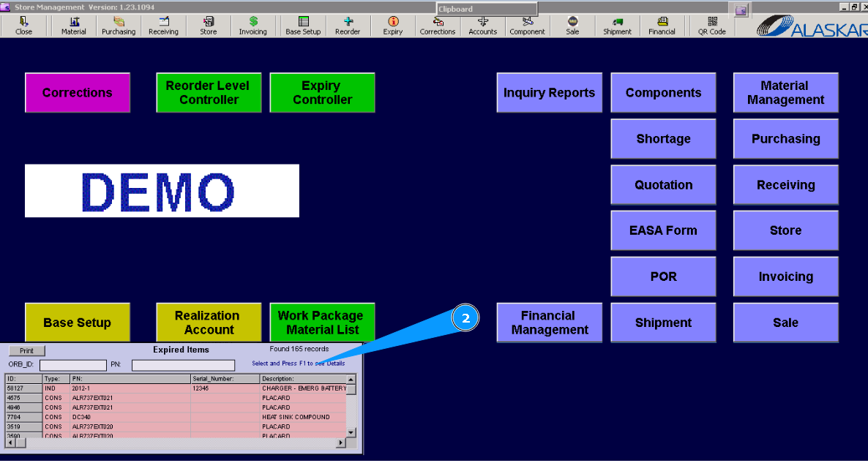Click the Shortage tile
This screenshot has height=463, width=868.
tap(663, 138)
